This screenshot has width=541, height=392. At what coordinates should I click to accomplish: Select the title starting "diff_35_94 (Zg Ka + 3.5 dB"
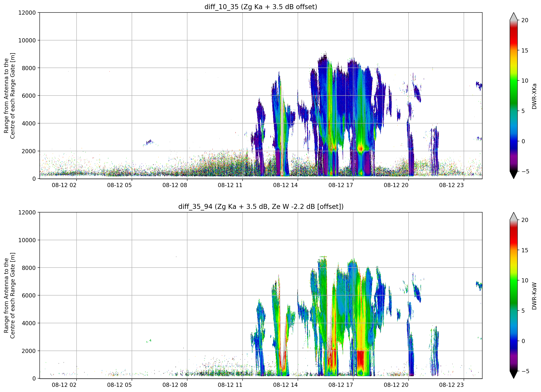[261, 207]
